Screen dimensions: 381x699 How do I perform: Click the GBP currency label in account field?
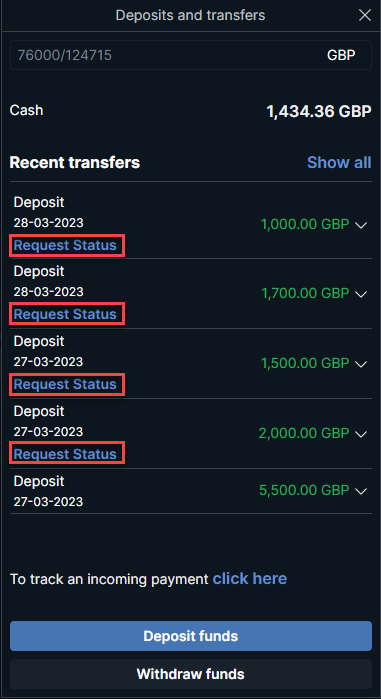click(341, 55)
